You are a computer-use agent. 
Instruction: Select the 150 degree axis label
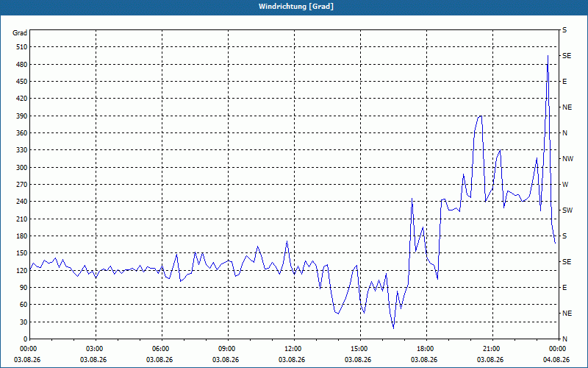(23, 252)
